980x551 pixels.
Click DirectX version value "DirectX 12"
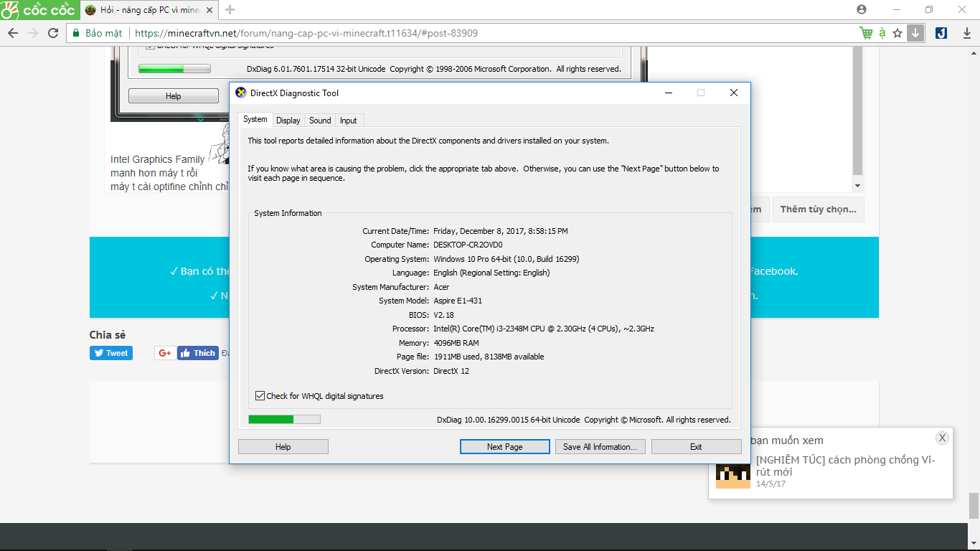[451, 371]
